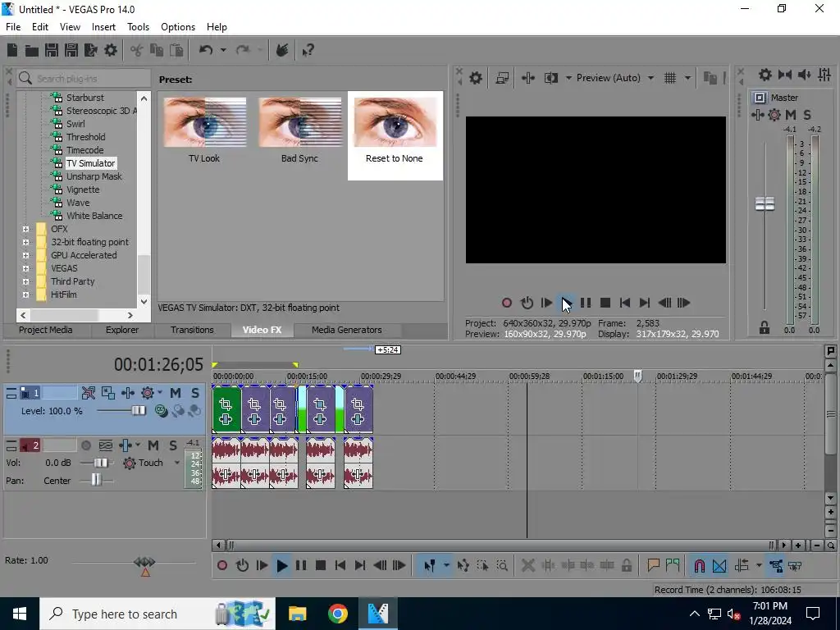This screenshot has width=840, height=630.
Task: Toggle Enable Snapping magnet icon
Action: click(x=699, y=566)
